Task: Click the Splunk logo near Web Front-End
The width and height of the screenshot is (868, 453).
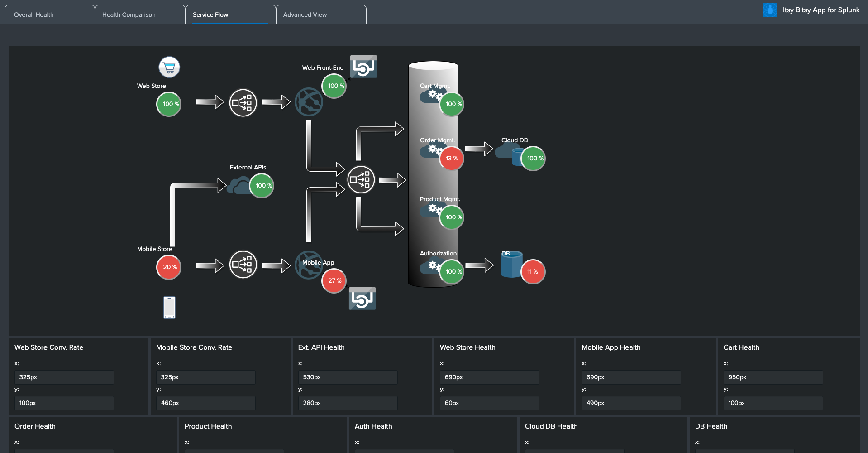Action: click(363, 67)
